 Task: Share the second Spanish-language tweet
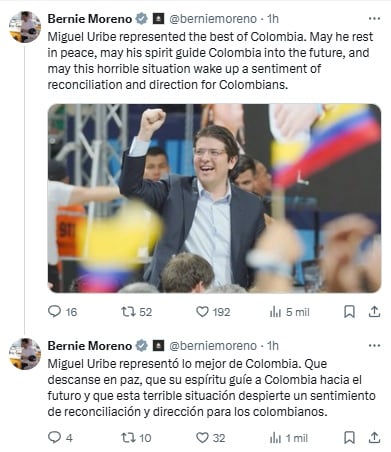[x=374, y=437]
